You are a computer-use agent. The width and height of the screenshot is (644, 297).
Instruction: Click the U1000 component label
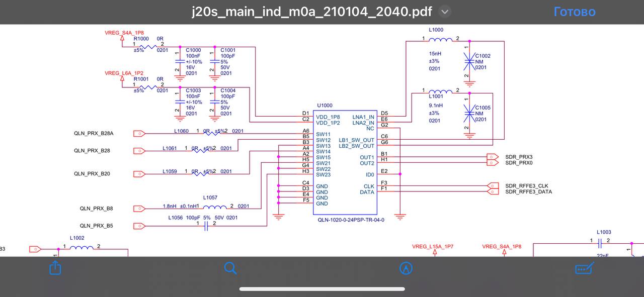click(325, 106)
